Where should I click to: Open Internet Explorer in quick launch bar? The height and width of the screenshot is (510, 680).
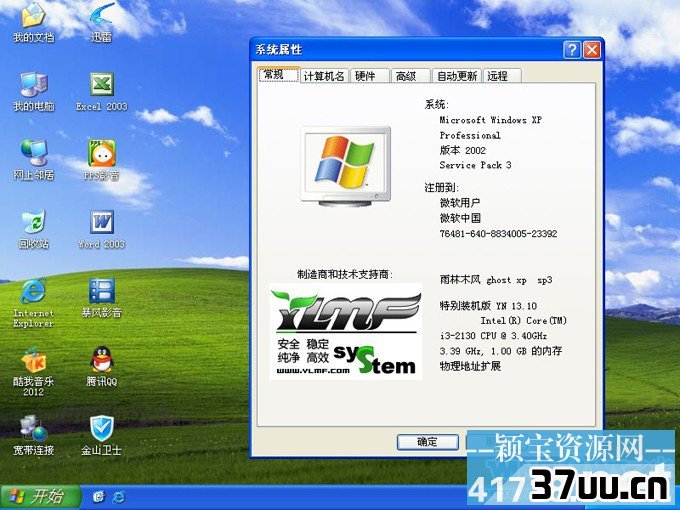coord(118,497)
